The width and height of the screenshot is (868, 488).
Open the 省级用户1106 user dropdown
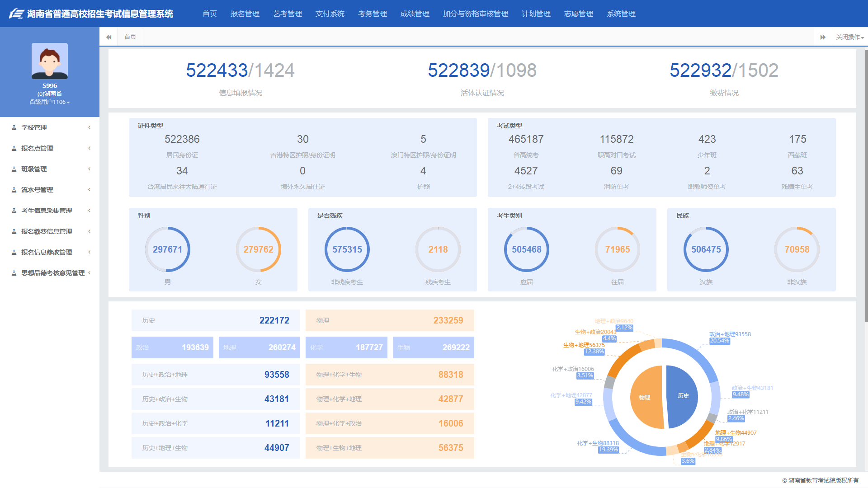[x=50, y=102]
